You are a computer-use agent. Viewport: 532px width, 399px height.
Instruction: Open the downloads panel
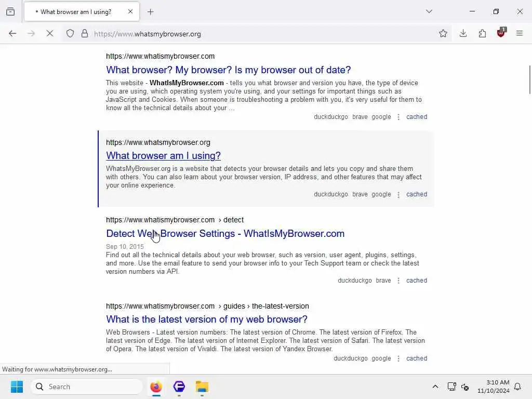click(x=463, y=33)
